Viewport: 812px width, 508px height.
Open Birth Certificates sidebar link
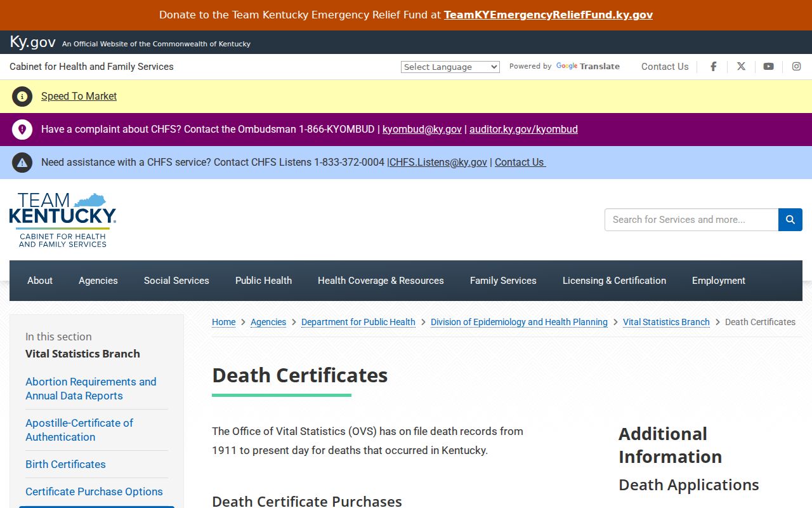(x=65, y=464)
